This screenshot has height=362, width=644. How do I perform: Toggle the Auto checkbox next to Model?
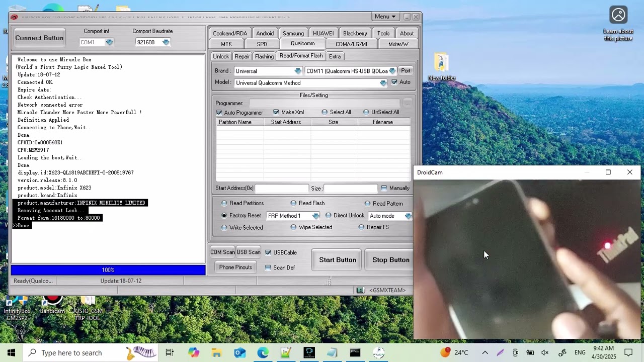pos(394,82)
